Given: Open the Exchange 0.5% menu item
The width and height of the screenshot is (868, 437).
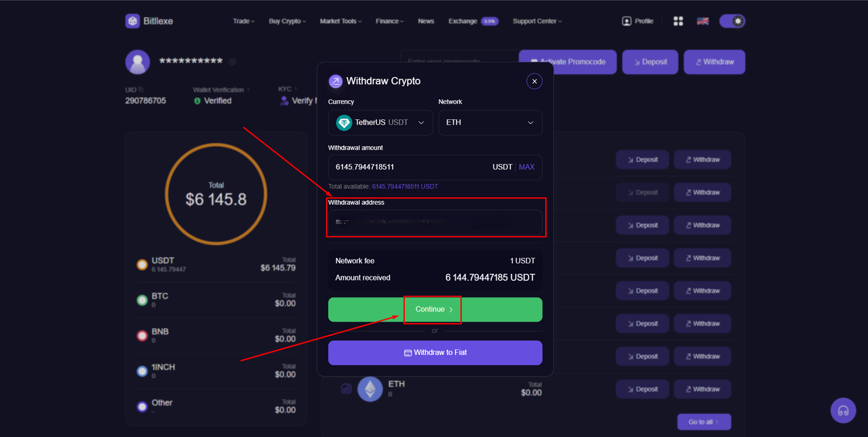Looking at the screenshot, I should point(473,21).
